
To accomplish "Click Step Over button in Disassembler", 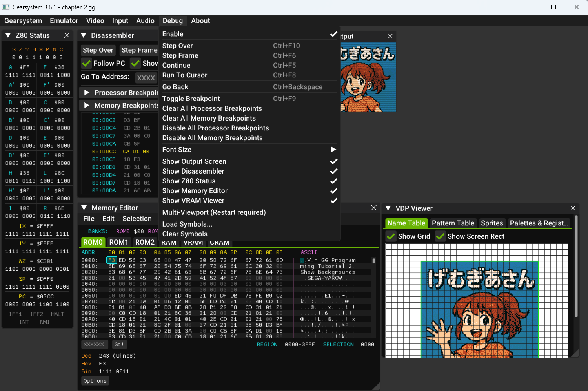I will coord(98,50).
